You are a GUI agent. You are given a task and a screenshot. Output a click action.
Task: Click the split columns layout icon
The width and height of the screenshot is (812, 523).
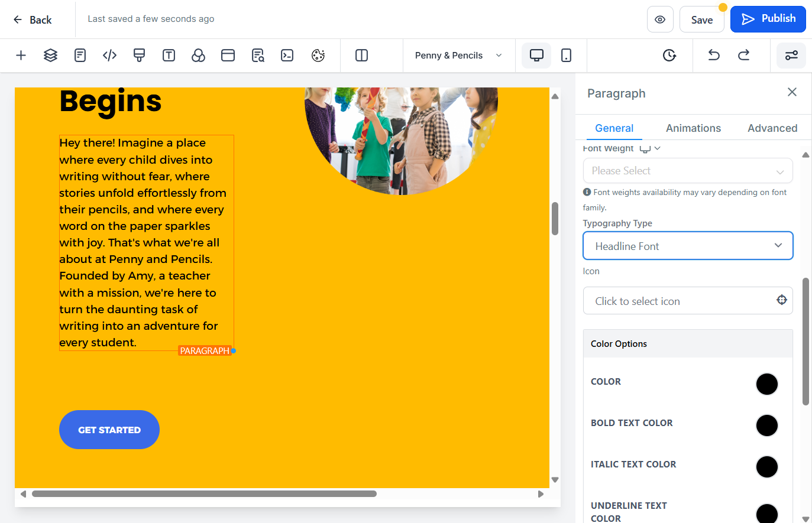[x=361, y=56]
